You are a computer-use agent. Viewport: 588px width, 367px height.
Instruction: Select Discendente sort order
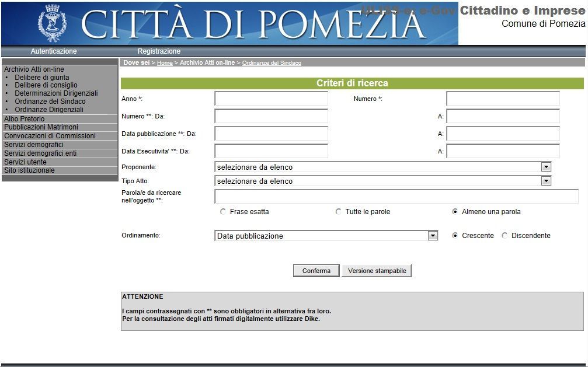505,236
